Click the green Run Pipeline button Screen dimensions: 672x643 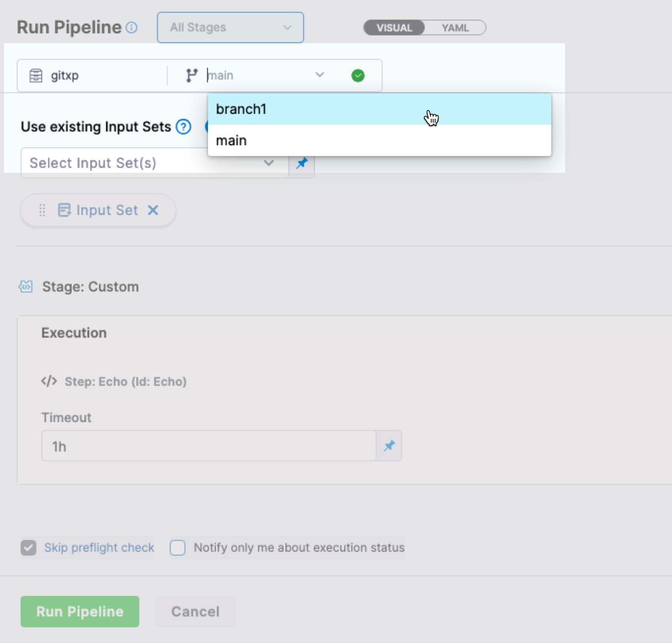tap(80, 612)
